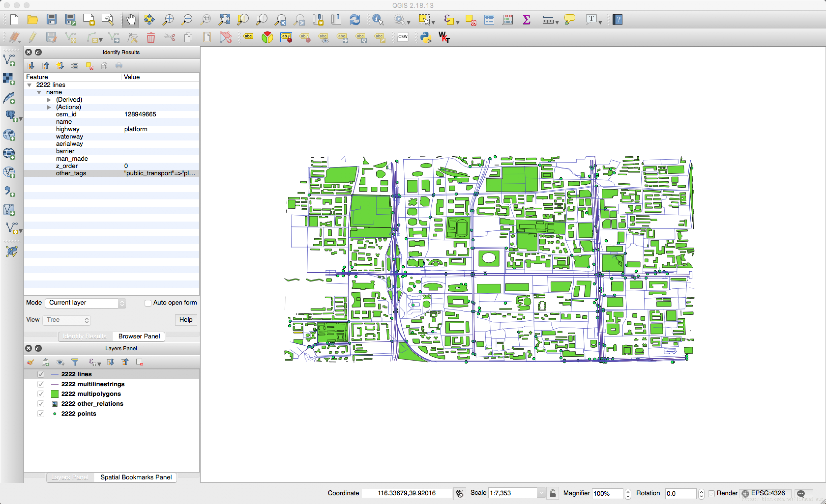Expand all in Identify Results toolbar
826x504 pixels.
[30, 66]
